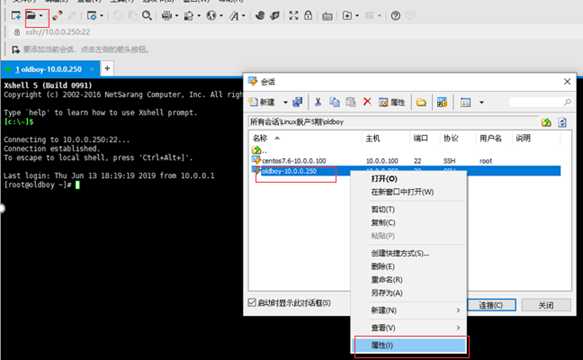Viewport: 583px width, 360px height.
Task: Choose 在新窗口中打开(W) from context menu
Action: coord(409,192)
